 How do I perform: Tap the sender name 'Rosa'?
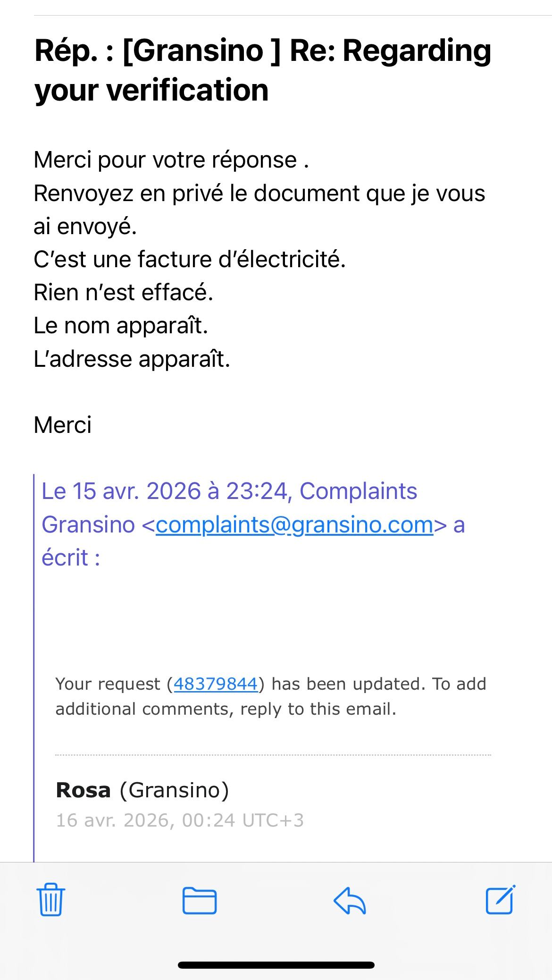pyautogui.click(x=83, y=790)
